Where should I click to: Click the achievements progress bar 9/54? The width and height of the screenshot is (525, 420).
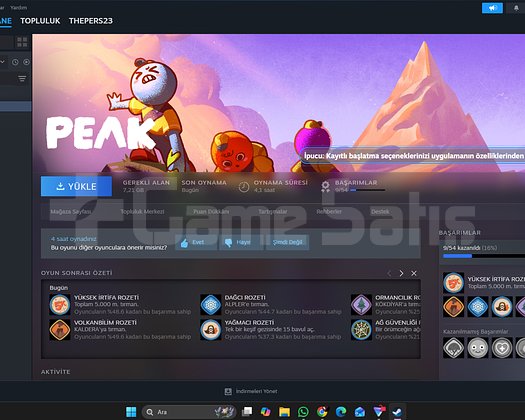[x=367, y=190]
